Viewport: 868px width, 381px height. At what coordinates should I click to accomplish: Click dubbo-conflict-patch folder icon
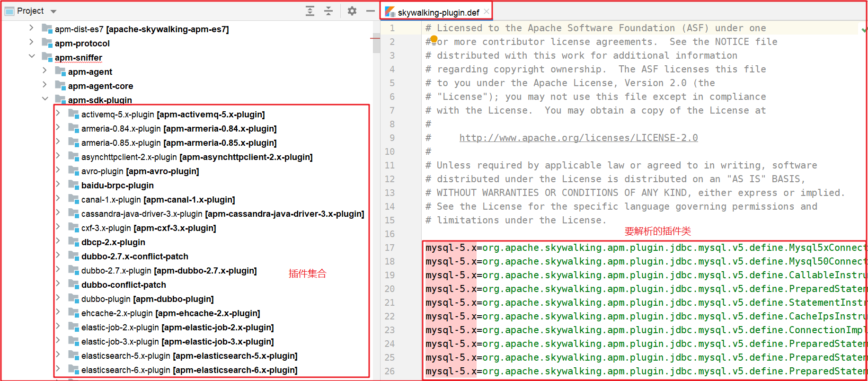click(x=73, y=284)
